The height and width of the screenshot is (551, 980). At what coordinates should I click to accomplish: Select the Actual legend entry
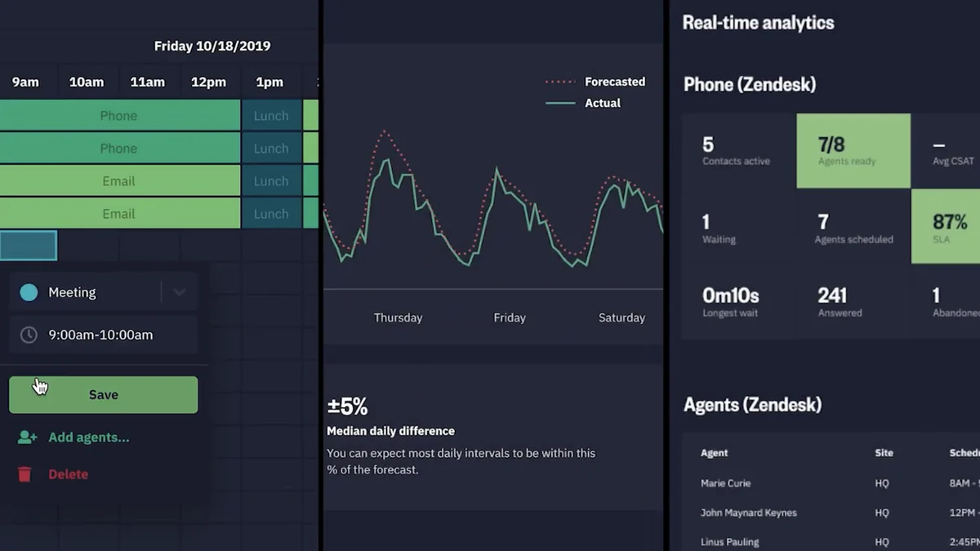(583, 103)
